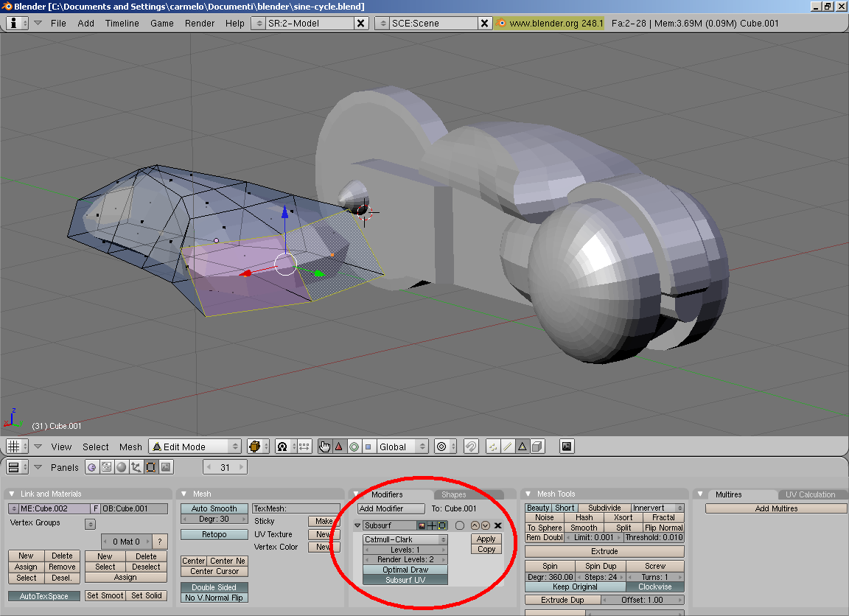Switch to the Shapes tab
This screenshot has width=849, height=616.
(x=453, y=494)
